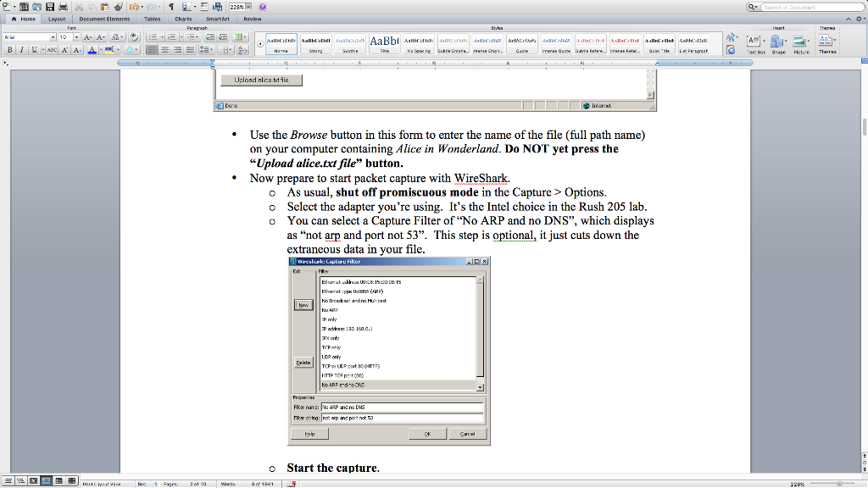Expand the Shape insert dropdown
The height and width of the screenshot is (488, 868).
(786, 42)
